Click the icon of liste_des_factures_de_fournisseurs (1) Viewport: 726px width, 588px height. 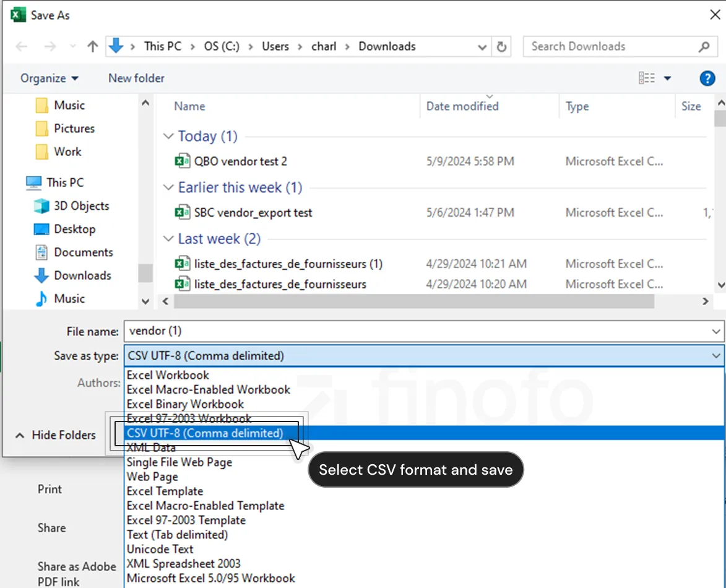point(182,264)
